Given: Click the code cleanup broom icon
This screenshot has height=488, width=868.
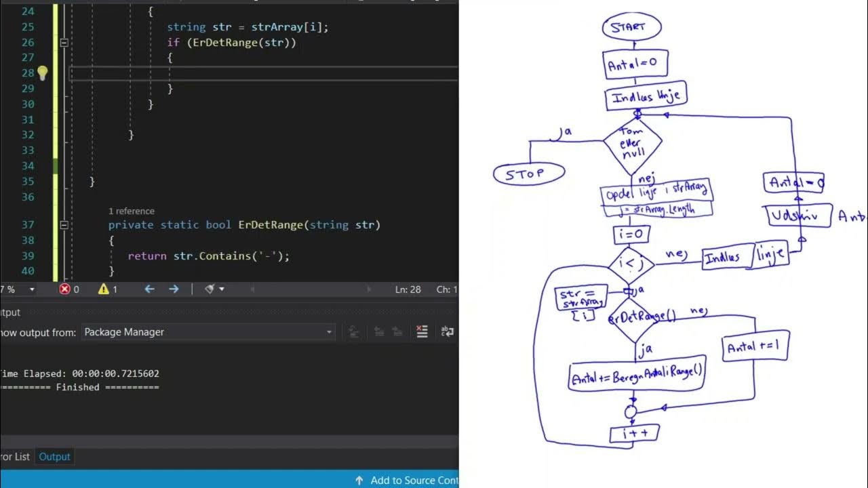Looking at the screenshot, I should (210, 289).
